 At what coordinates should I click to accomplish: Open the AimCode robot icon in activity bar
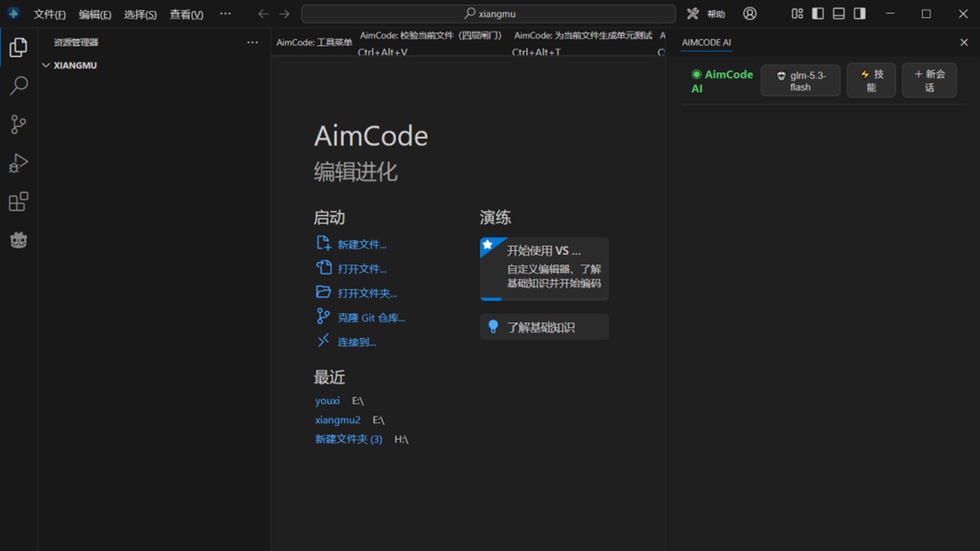tap(18, 240)
